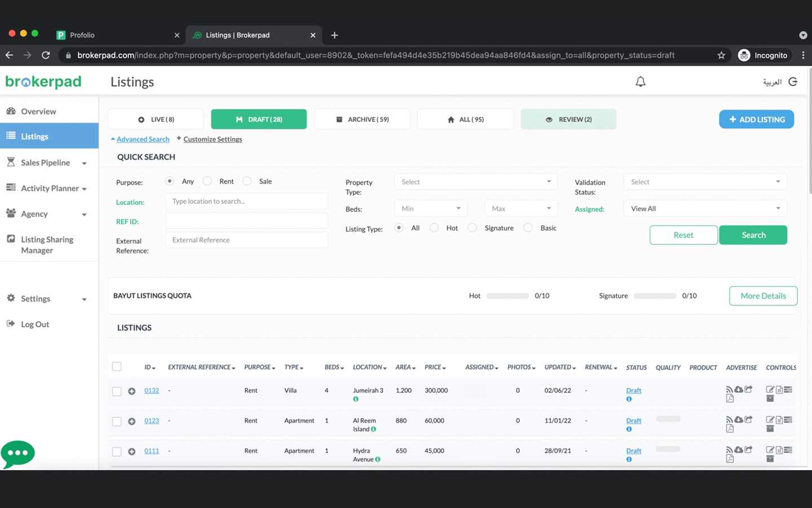
Task: Click the cloud download icon for listing 0111
Action: pos(739,450)
